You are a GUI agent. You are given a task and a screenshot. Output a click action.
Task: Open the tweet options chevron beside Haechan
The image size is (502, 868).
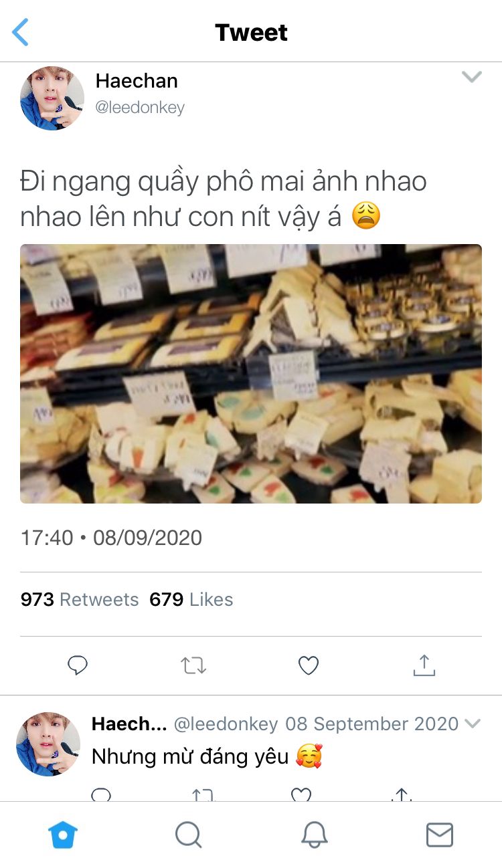(472, 77)
